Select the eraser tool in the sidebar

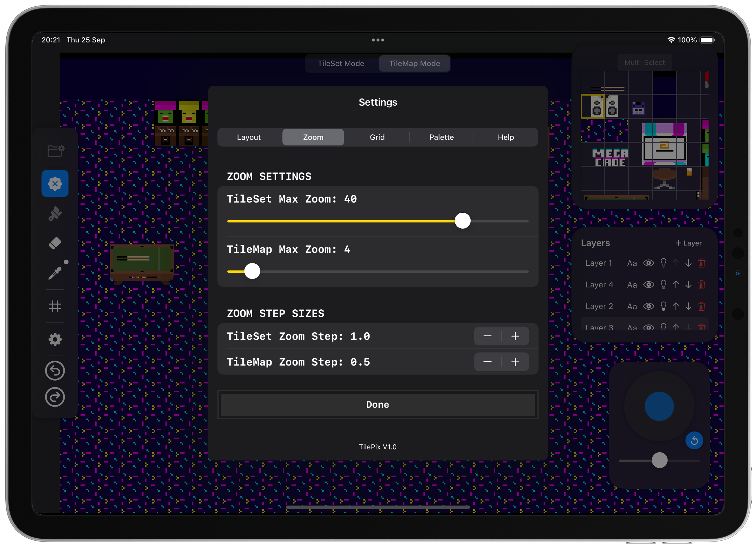(55, 243)
